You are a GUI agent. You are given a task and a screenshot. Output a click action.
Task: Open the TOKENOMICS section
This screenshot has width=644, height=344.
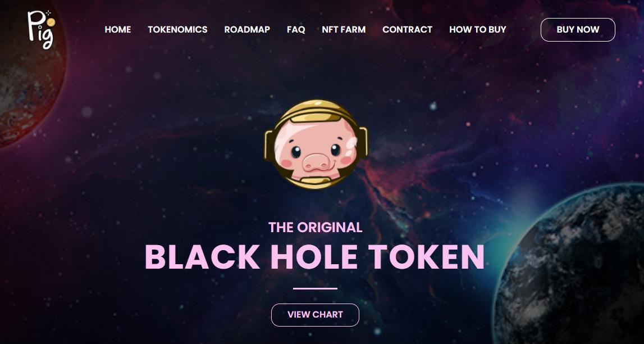(x=177, y=30)
